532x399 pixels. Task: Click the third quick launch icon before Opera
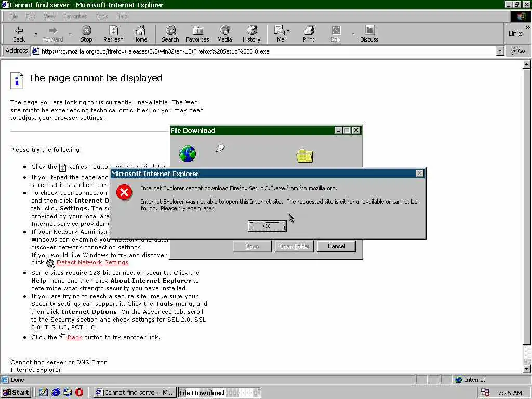coord(68,393)
